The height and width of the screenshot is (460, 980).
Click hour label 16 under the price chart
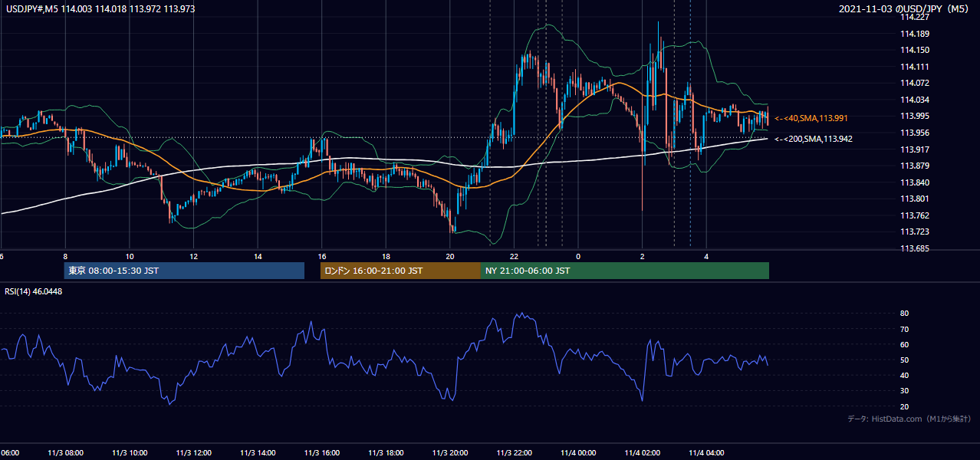pyautogui.click(x=322, y=257)
